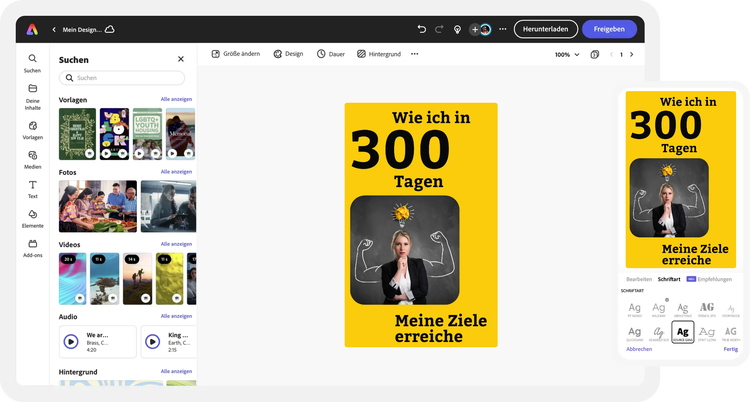Click the Herunterladen button
The image size is (750, 402).
tap(546, 29)
